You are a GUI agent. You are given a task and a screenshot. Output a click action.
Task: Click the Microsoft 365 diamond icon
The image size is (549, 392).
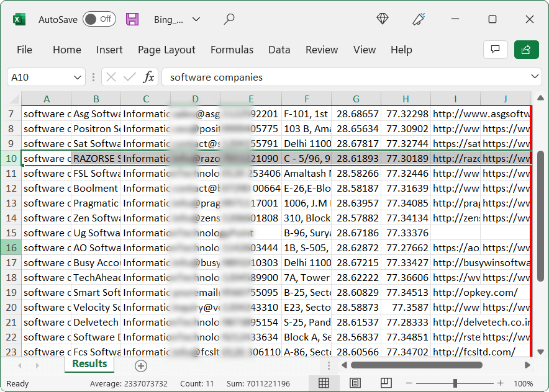383,19
